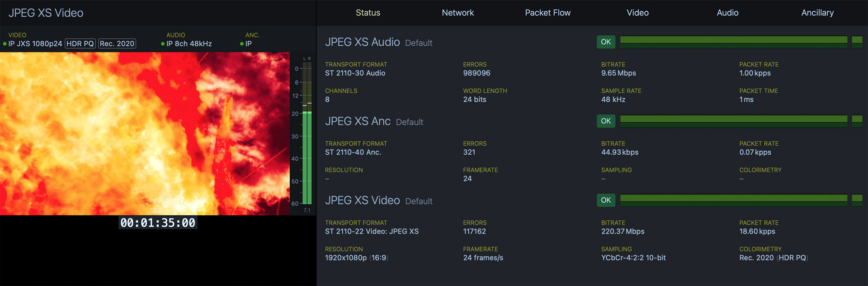868x286 pixels.
Task: Click the OK badge for JPEG XS Audio
Action: [x=606, y=42]
